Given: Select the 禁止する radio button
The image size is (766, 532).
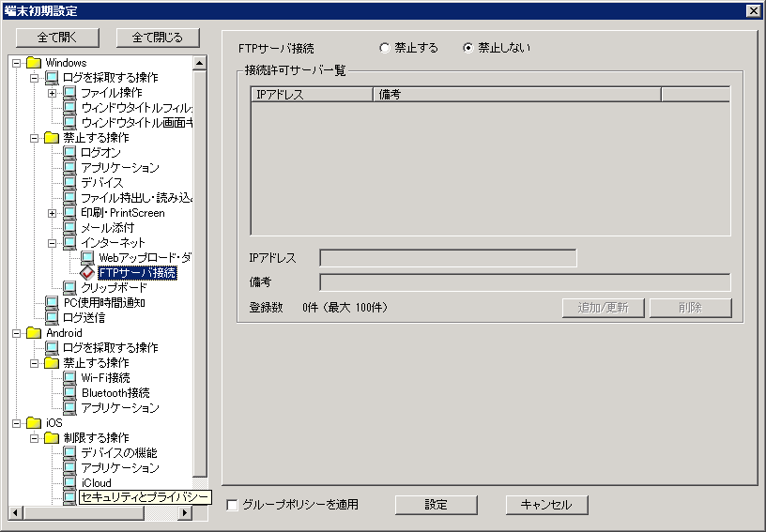Looking at the screenshot, I should pyautogui.click(x=385, y=48).
